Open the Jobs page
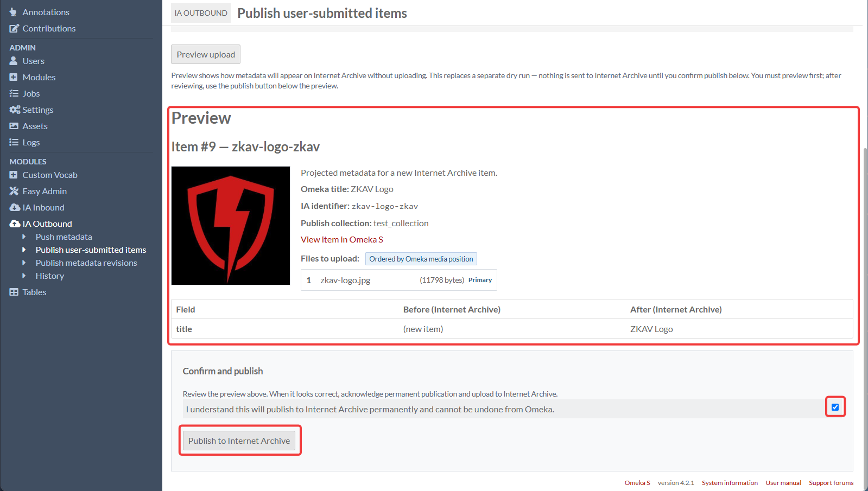 click(x=31, y=93)
